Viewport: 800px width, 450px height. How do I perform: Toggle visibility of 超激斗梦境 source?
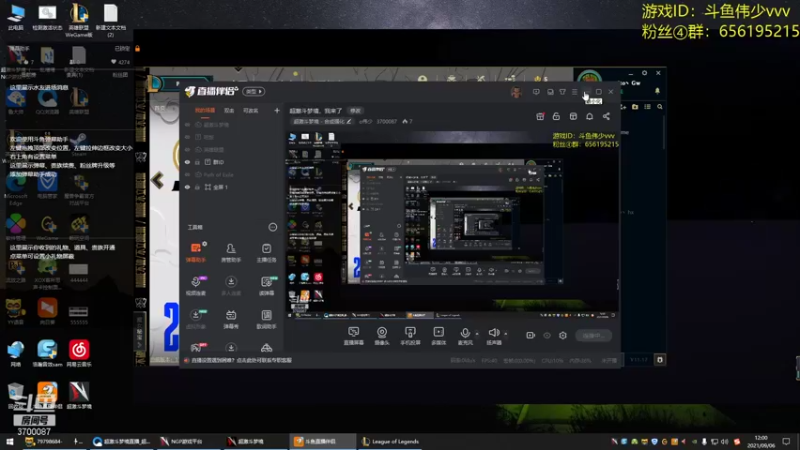[187, 124]
